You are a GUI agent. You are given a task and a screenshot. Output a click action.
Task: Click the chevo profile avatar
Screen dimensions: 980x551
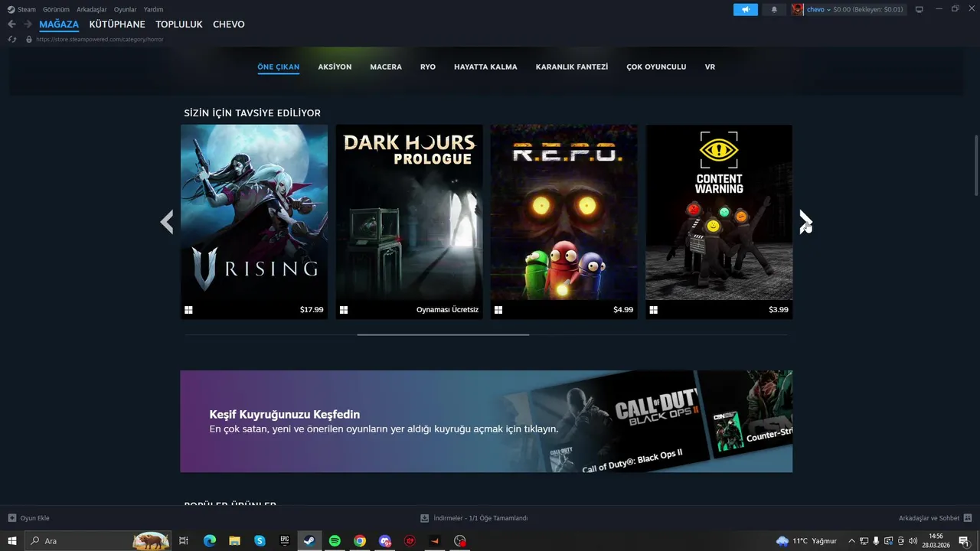(798, 9)
